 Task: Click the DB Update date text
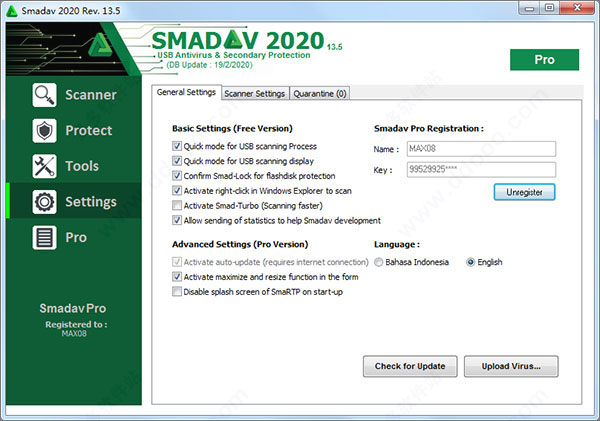click(x=210, y=65)
